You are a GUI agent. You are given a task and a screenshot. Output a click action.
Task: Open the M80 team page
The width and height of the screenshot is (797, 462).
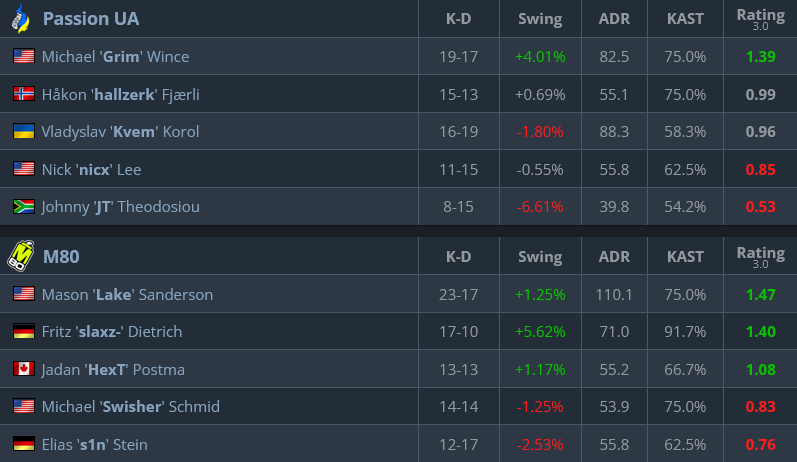(61, 257)
